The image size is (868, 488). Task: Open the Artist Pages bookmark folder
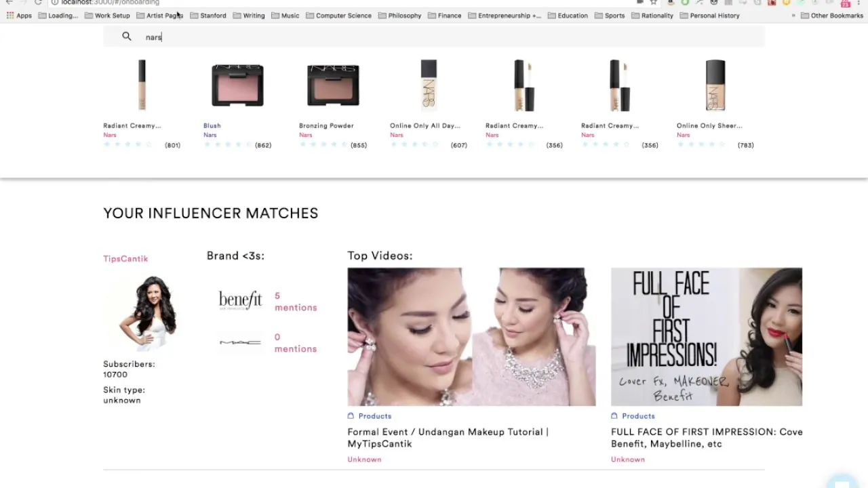pos(160,16)
